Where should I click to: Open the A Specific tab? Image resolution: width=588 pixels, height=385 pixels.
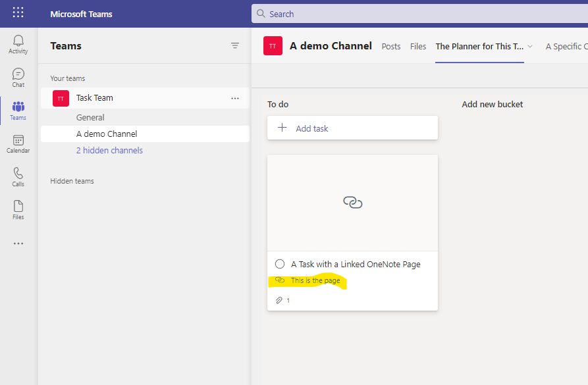[x=567, y=47]
